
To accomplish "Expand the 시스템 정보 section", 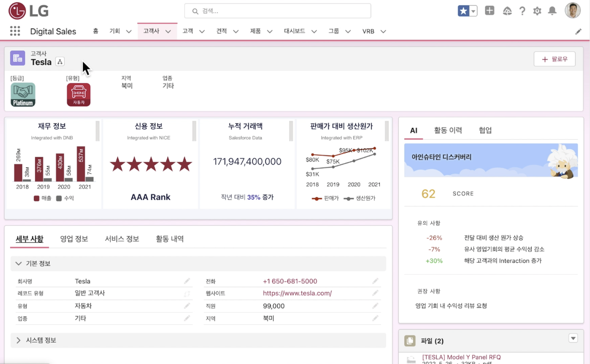I will (x=19, y=340).
